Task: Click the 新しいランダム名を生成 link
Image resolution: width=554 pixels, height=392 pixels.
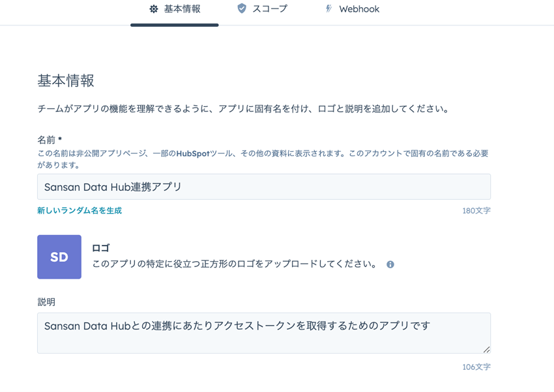Action: (80, 210)
